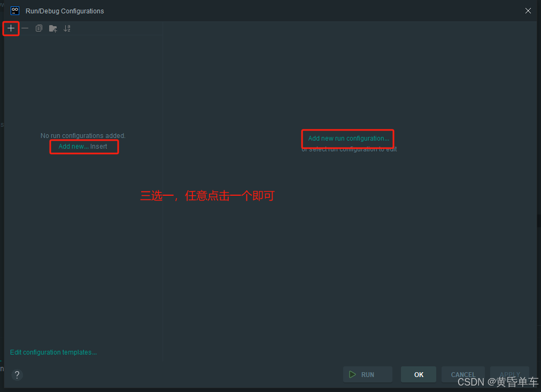Click 'Add new run configuration...' link

point(347,138)
